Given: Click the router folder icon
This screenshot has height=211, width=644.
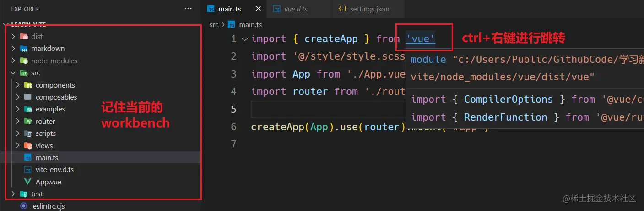Looking at the screenshot, I should click(28, 122).
